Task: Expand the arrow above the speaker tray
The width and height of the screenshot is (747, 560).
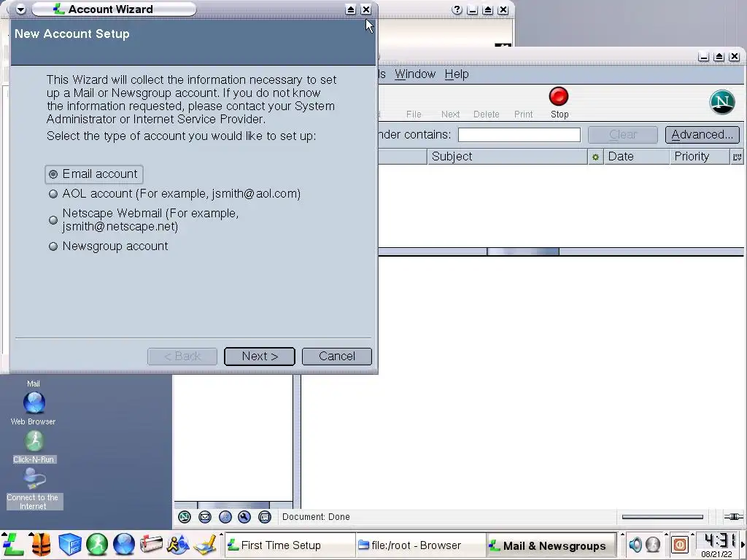Action: pos(622,534)
